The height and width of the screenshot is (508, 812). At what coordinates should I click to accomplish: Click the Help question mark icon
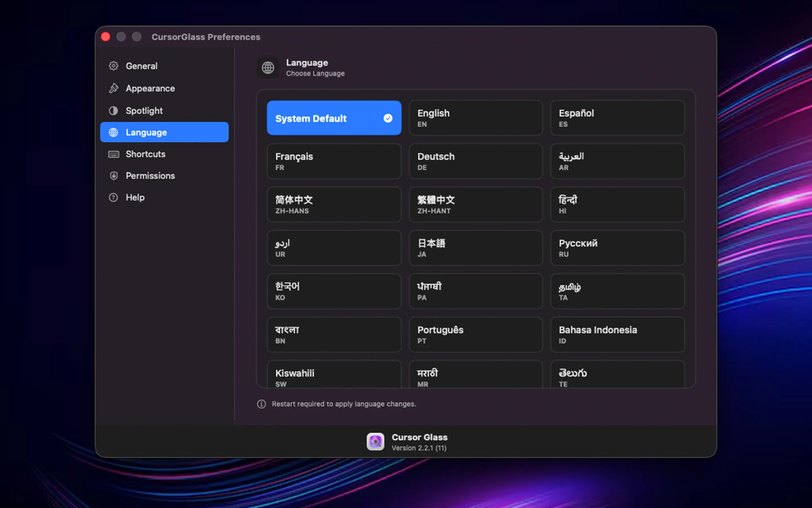click(x=113, y=197)
